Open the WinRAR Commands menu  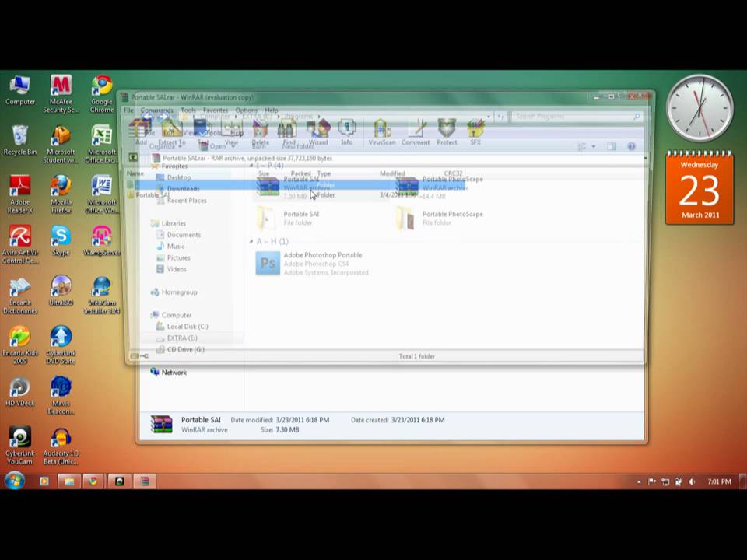156,110
